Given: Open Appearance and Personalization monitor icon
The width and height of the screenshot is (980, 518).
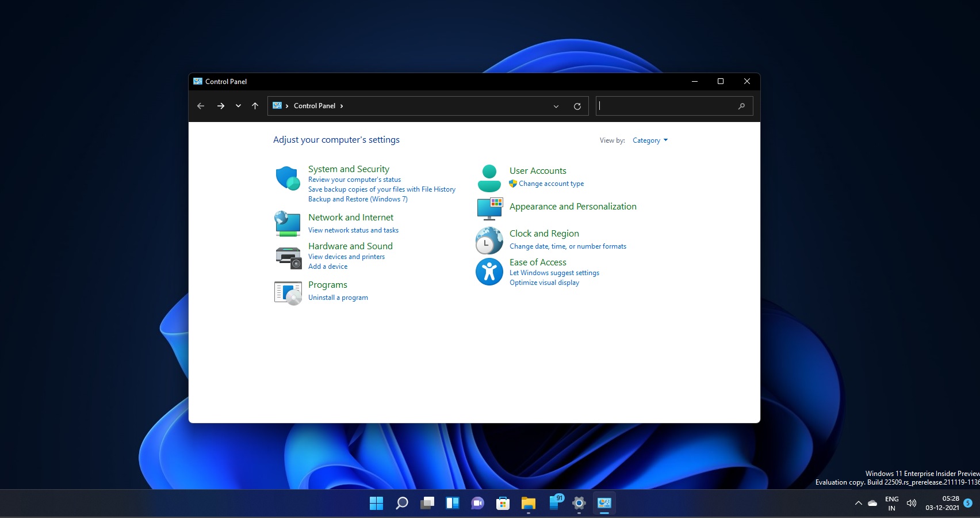Looking at the screenshot, I should coord(489,209).
